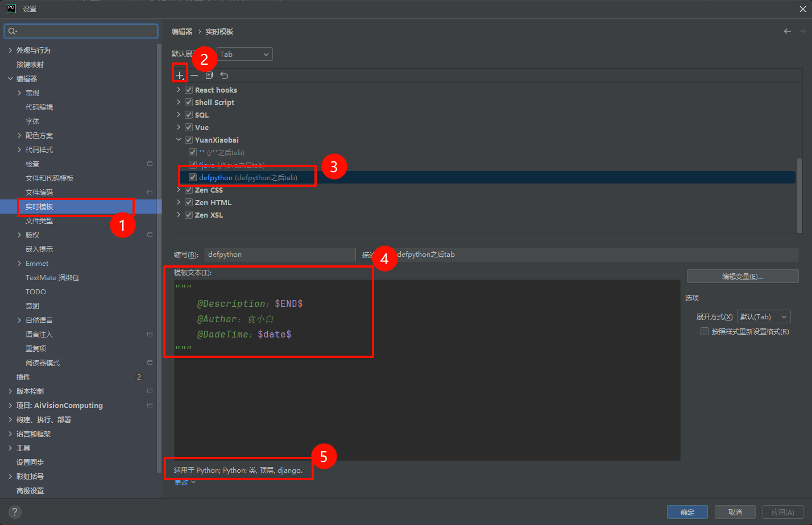812x525 pixels.
Task: Select 实时模板 in settings tree
Action: coord(39,206)
